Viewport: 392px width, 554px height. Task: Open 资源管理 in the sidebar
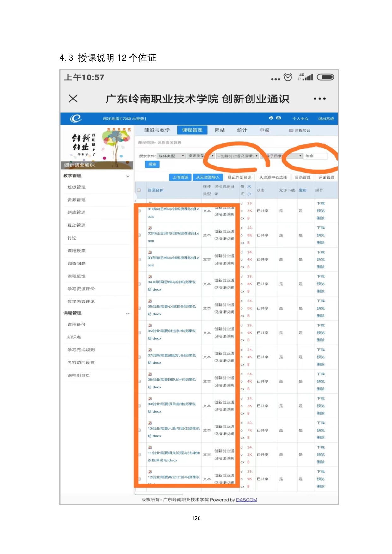(x=77, y=200)
